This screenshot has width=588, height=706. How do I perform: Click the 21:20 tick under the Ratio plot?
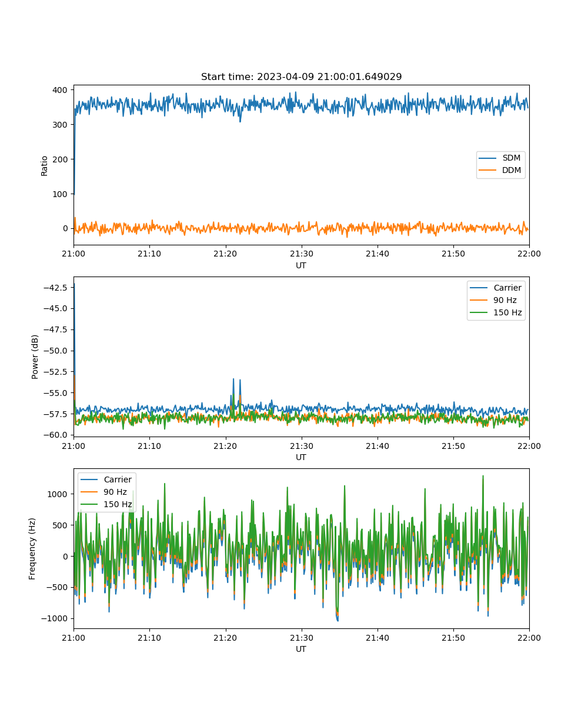click(225, 254)
